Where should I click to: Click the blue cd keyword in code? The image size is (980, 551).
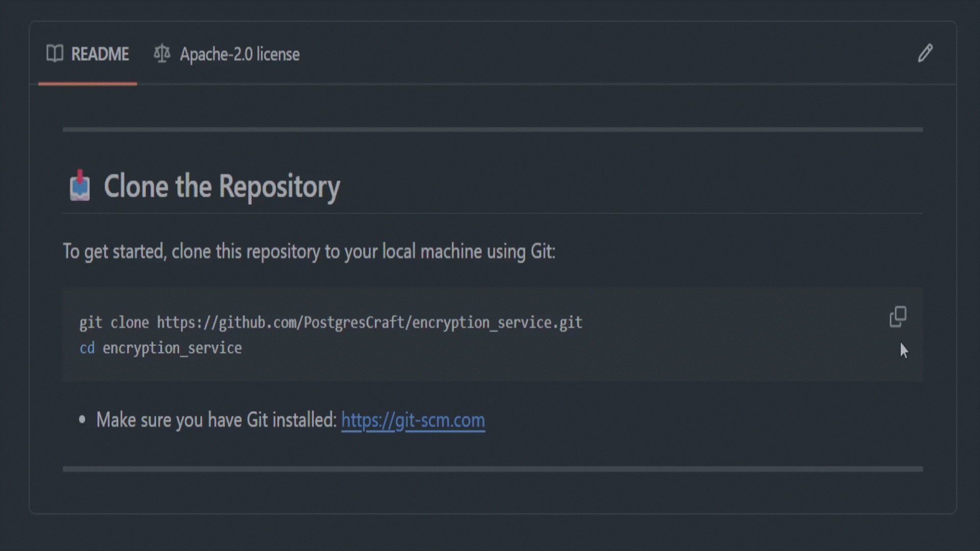click(x=87, y=348)
